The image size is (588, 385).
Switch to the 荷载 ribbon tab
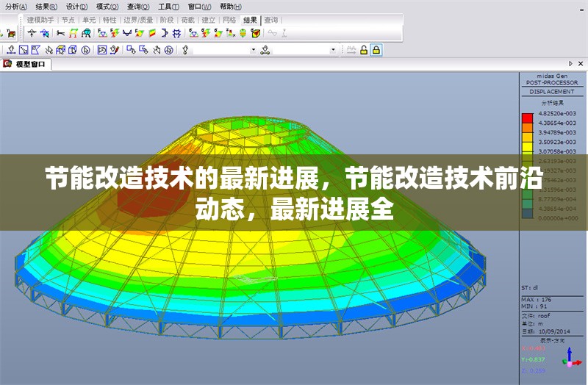pyautogui.click(x=187, y=20)
